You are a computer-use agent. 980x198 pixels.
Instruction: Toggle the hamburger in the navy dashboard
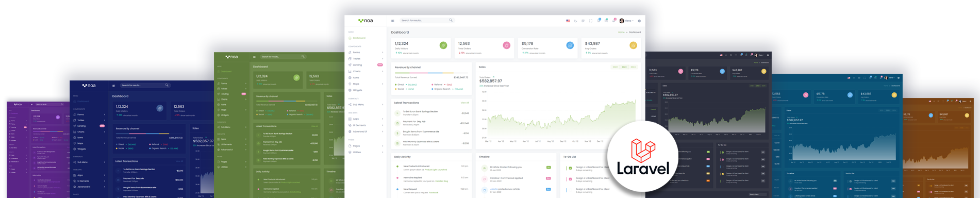[x=114, y=86]
